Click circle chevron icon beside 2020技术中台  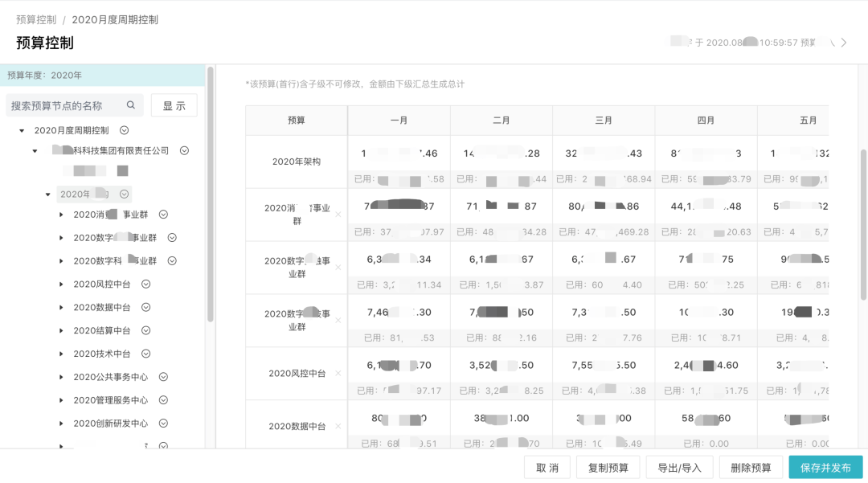[x=146, y=353]
